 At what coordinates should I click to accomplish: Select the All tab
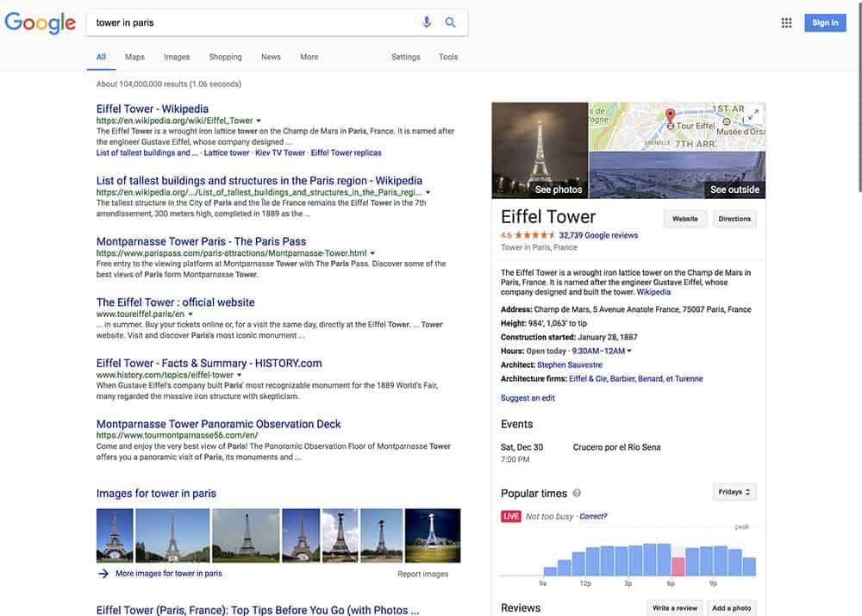pyautogui.click(x=101, y=57)
